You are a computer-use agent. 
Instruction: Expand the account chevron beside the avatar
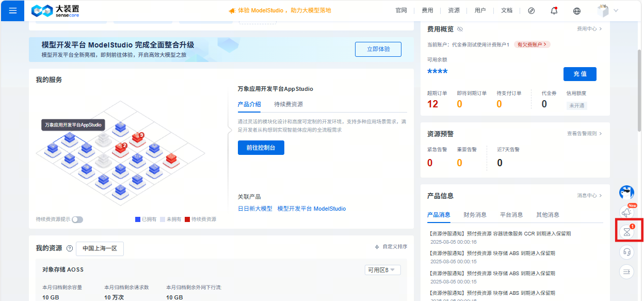616,11
